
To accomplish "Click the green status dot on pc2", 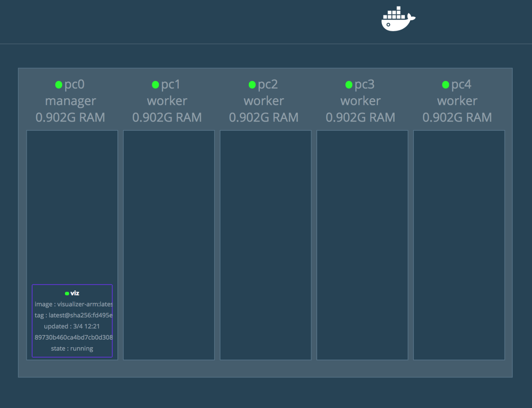I will 252,84.
